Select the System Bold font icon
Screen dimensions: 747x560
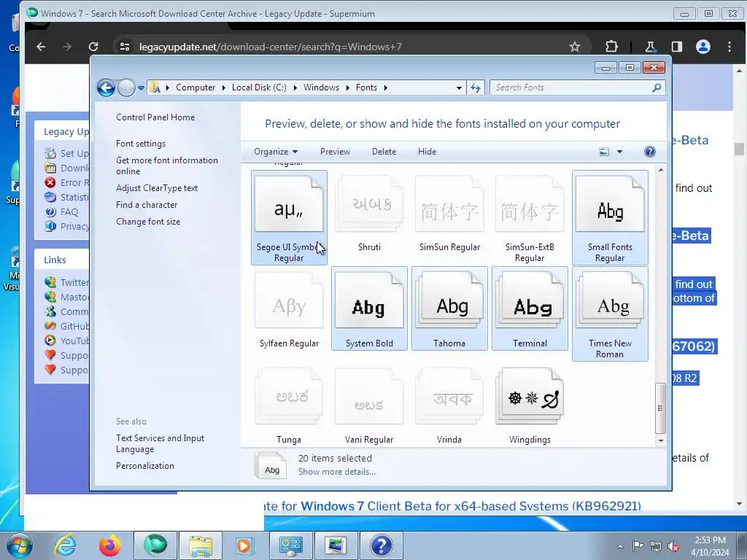point(369,308)
